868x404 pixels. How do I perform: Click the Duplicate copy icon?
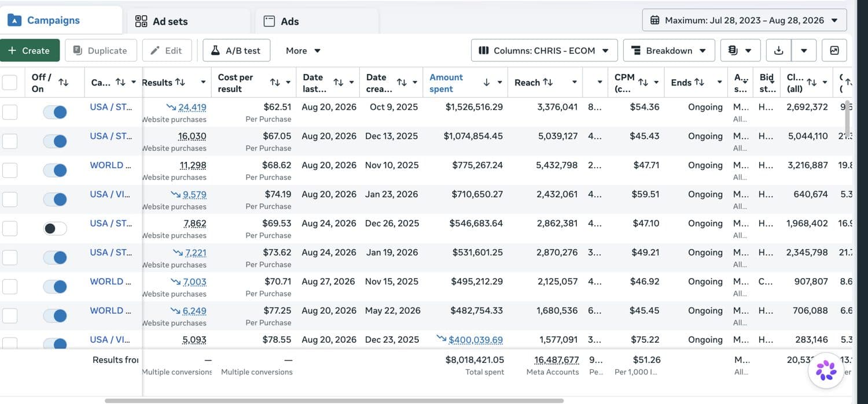(x=78, y=50)
